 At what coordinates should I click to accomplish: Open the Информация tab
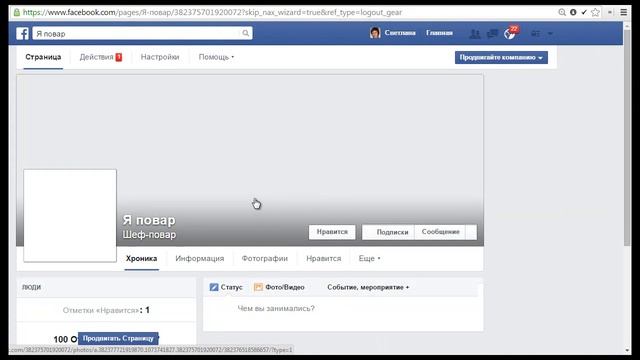[200, 258]
